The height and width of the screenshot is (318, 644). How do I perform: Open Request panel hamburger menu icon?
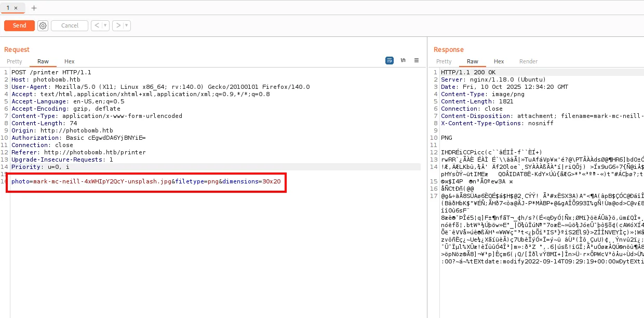pos(417,60)
